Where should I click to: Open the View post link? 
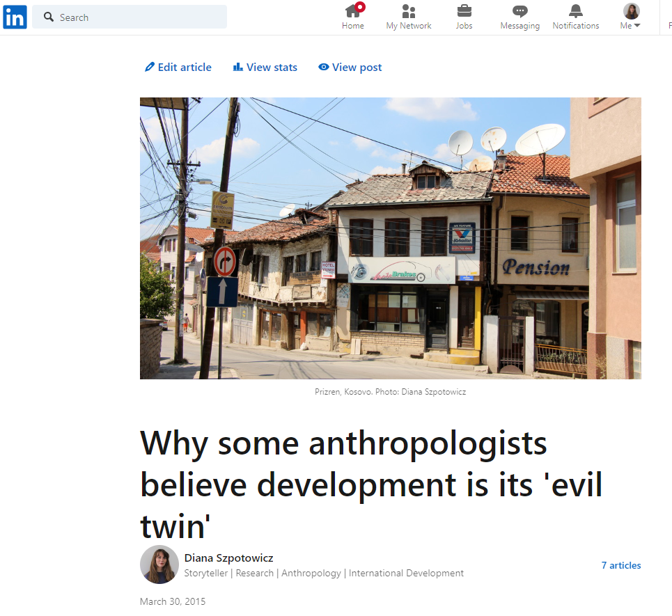point(350,68)
